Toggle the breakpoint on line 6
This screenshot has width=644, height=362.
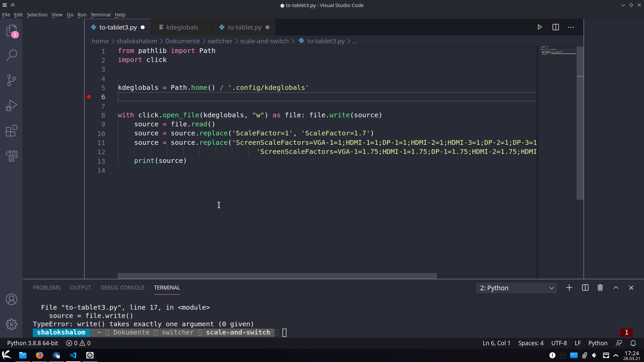click(89, 97)
